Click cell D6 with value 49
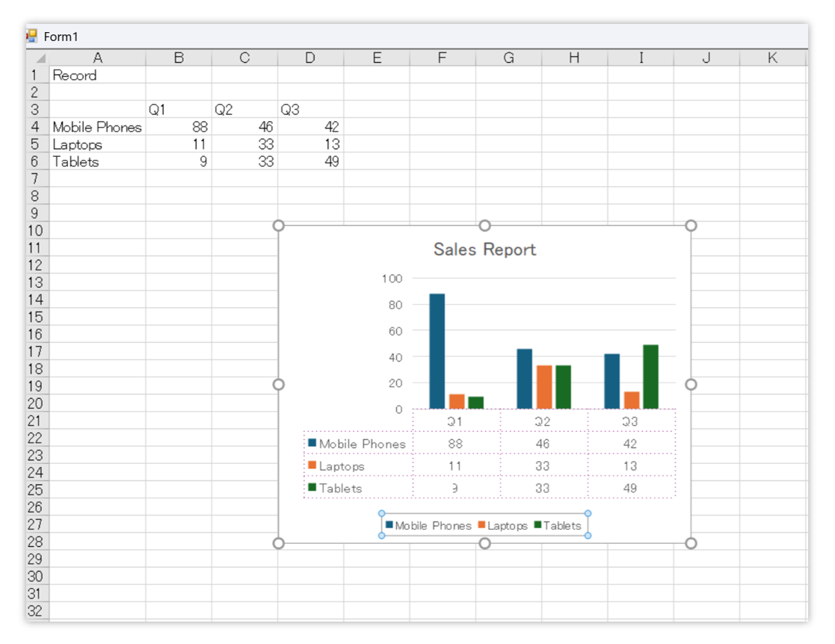The image size is (835, 644). click(x=310, y=161)
